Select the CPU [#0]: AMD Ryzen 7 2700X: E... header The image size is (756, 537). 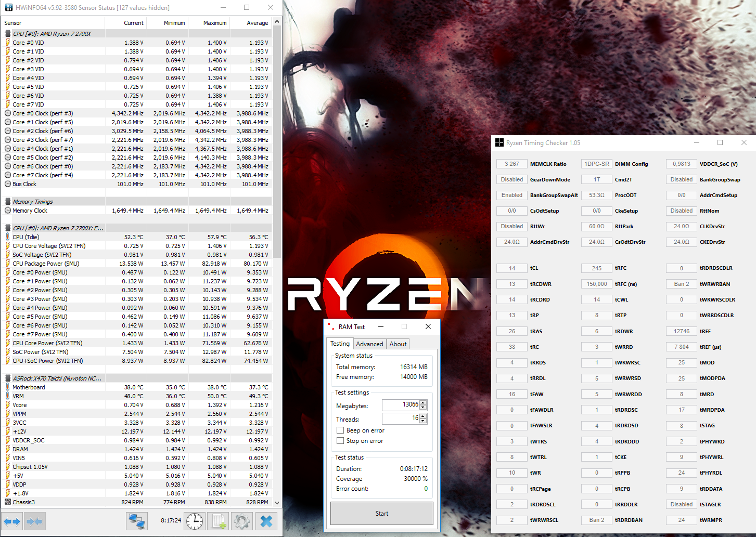coord(137,228)
